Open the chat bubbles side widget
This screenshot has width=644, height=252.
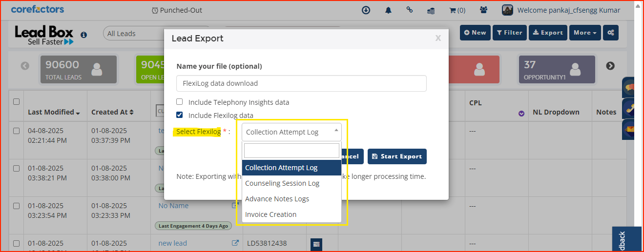pos(628,87)
